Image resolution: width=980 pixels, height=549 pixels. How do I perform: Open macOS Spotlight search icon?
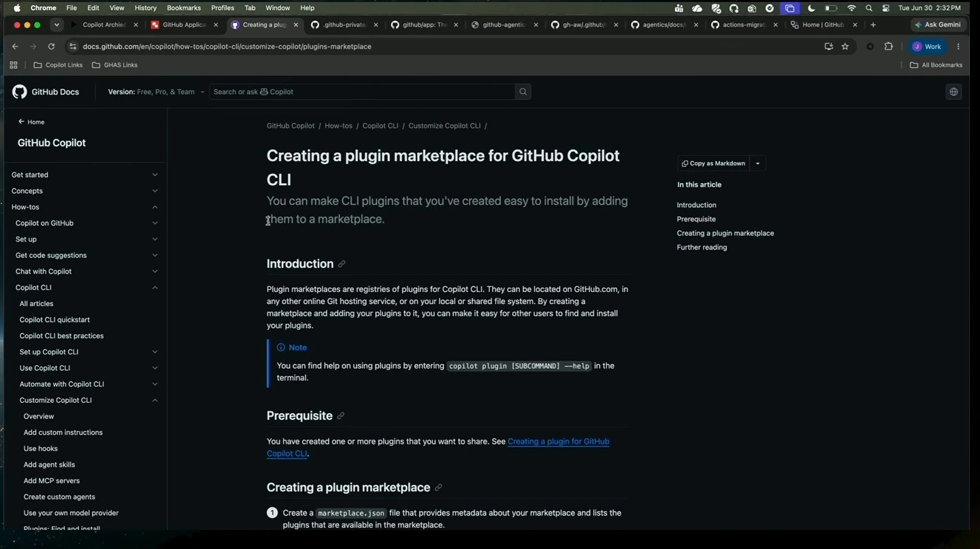pos(869,8)
